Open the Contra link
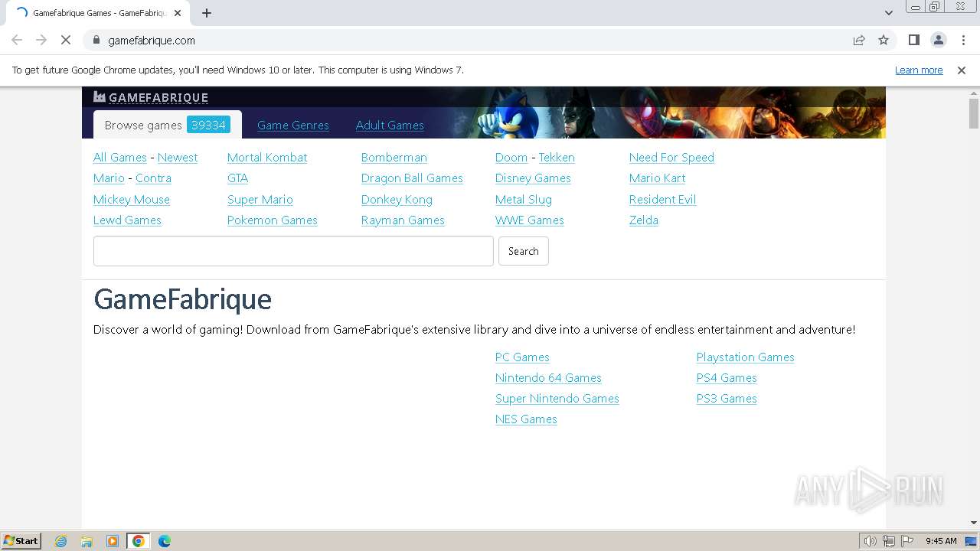This screenshot has height=551, width=980. click(153, 178)
